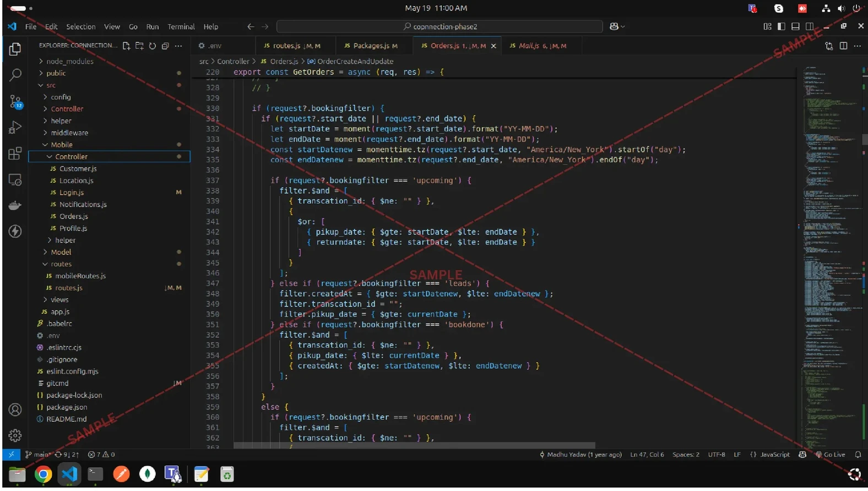This screenshot has width=868, height=491.
Task: Open editor more actions ellipsis
Action: tap(858, 46)
